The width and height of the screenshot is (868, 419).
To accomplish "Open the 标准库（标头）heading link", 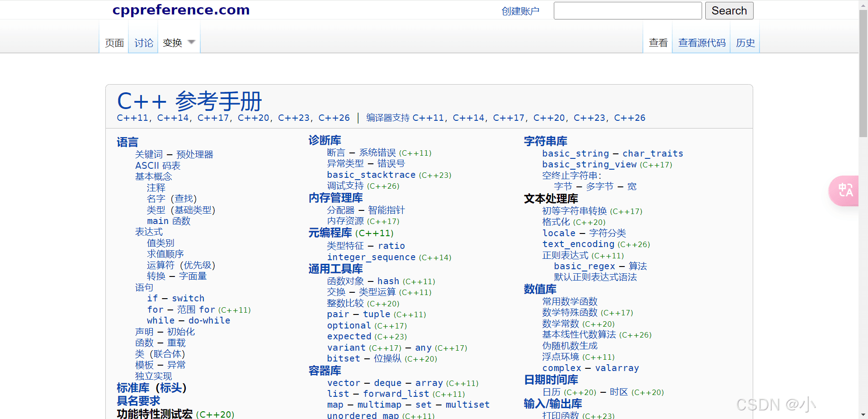I will click(151, 388).
